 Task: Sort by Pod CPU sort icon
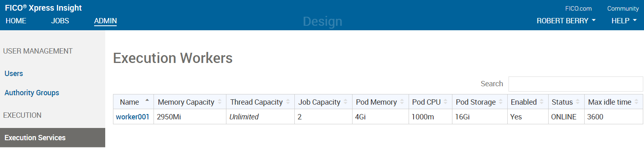pos(445,102)
